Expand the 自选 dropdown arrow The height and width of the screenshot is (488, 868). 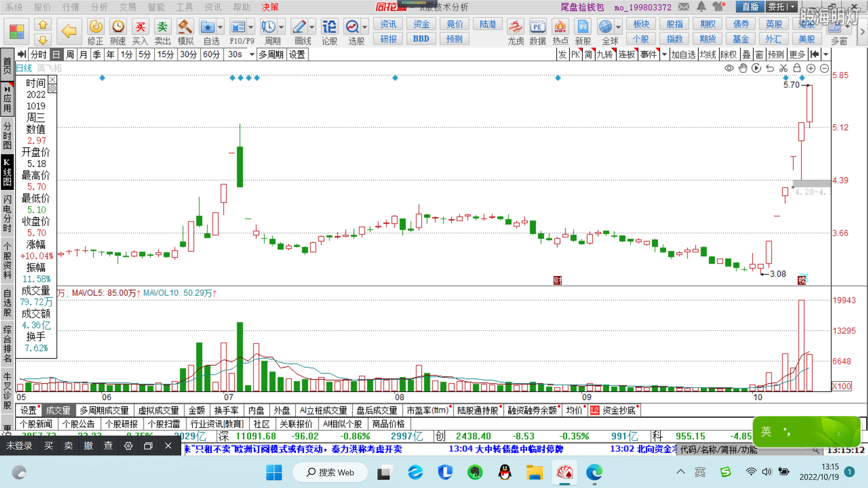pos(220,27)
